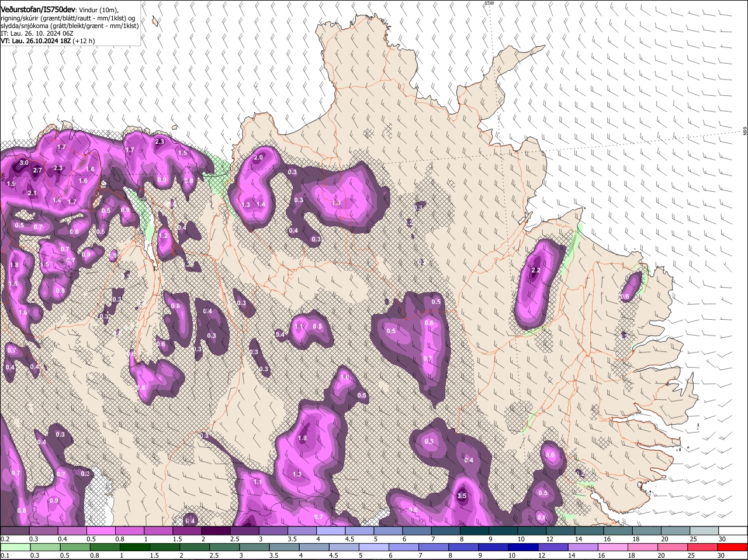Pick purple legend swatch between 1 and 1.5
The width and height of the screenshot is (748, 560).
tap(158, 530)
